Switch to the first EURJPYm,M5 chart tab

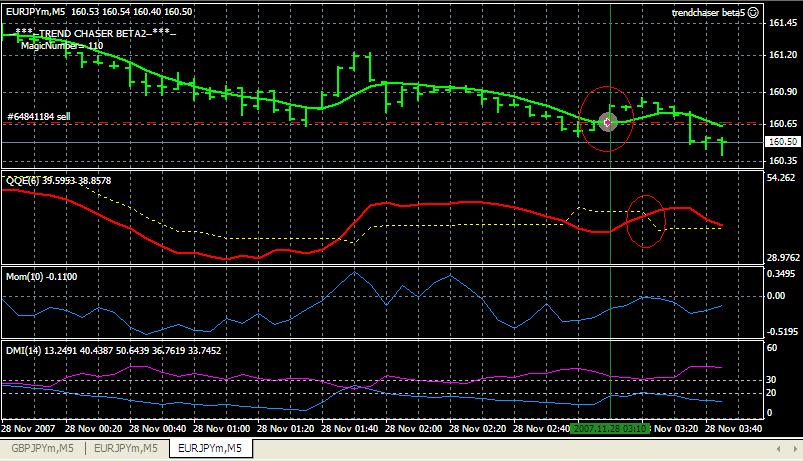126,449
